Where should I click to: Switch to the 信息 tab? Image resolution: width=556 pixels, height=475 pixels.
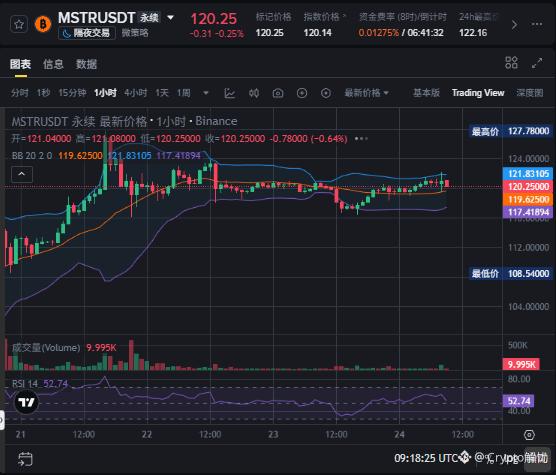(53, 64)
